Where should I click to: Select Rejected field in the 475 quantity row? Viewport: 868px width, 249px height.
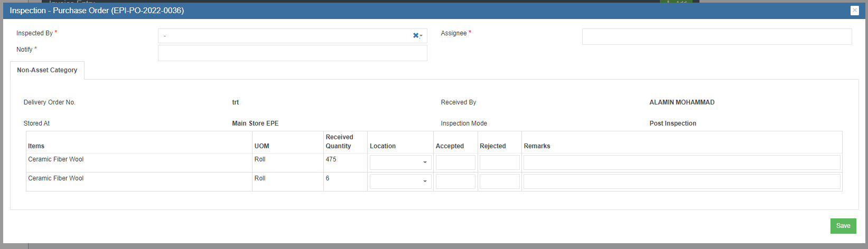pyautogui.click(x=499, y=162)
